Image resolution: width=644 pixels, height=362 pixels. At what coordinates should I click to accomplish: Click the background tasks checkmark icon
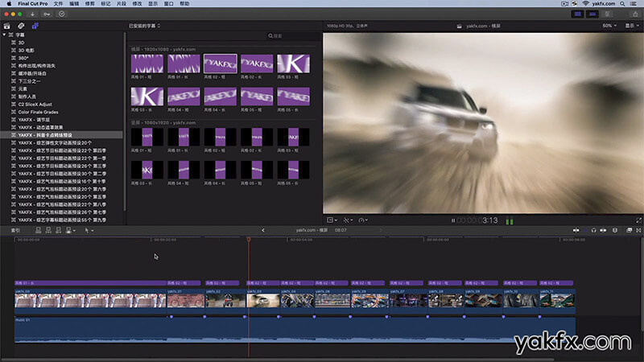coord(62,14)
